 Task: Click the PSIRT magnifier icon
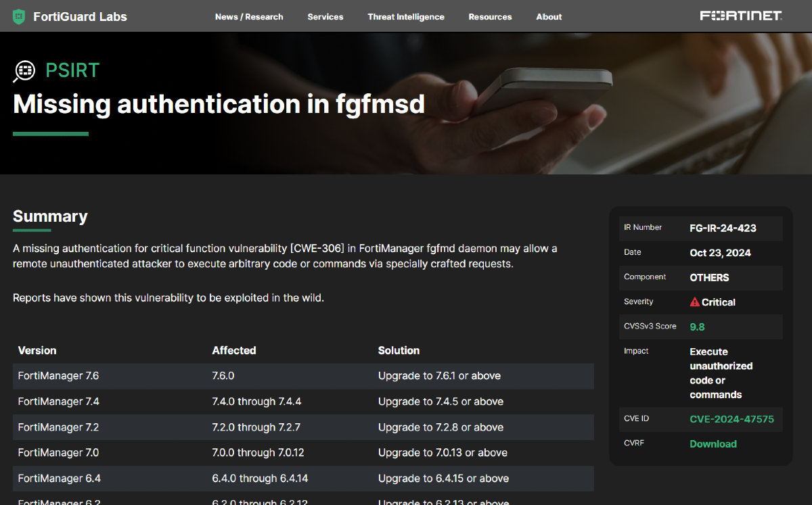point(24,70)
